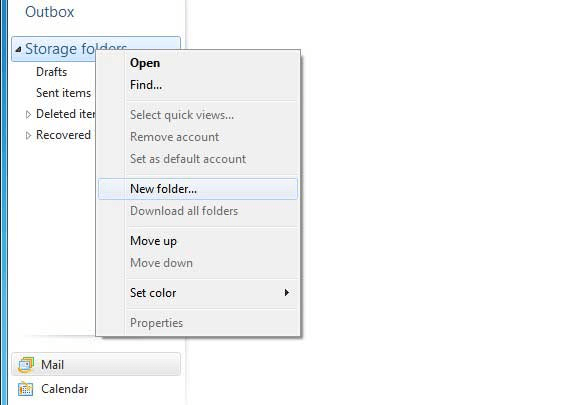
Task: Collapse the Storage folders tree
Action: pyautogui.click(x=19, y=49)
